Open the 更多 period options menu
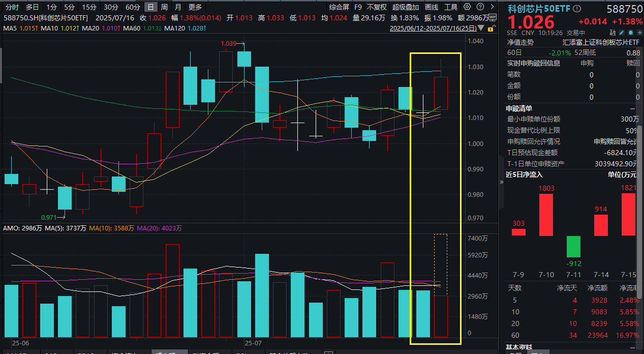644x354 pixels. tap(195, 7)
